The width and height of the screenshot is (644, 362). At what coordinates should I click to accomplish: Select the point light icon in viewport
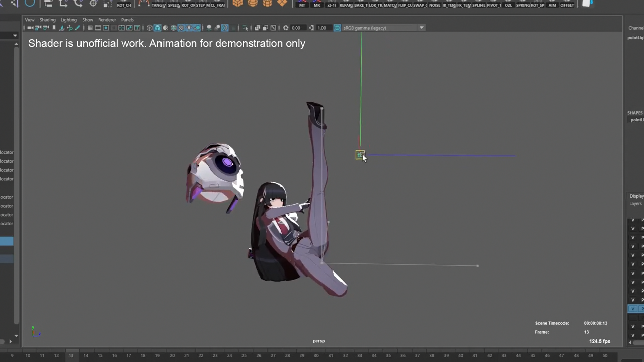[x=360, y=155]
